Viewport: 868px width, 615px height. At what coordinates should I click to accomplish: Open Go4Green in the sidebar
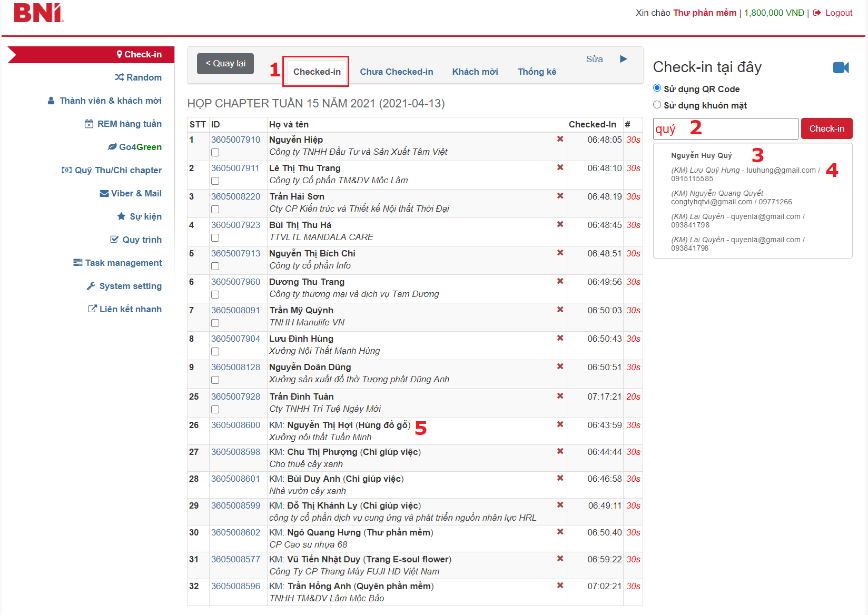(135, 147)
